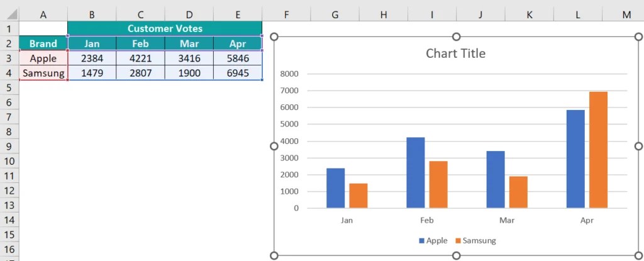Click the chart's top-left resize handle
The height and width of the screenshot is (261, 644).
(274, 37)
